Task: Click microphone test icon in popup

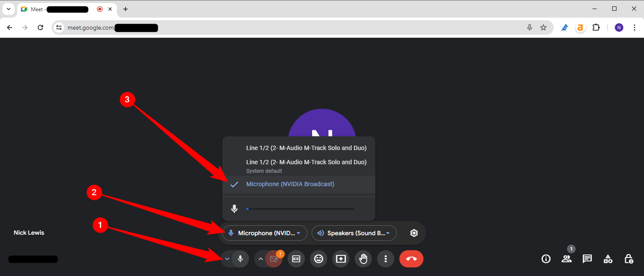Action: coord(234,209)
